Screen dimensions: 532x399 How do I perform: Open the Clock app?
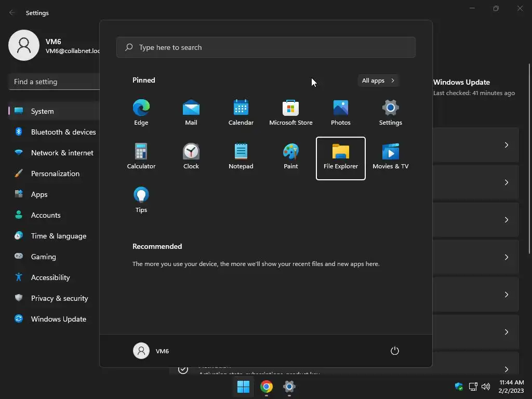(191, 157)
